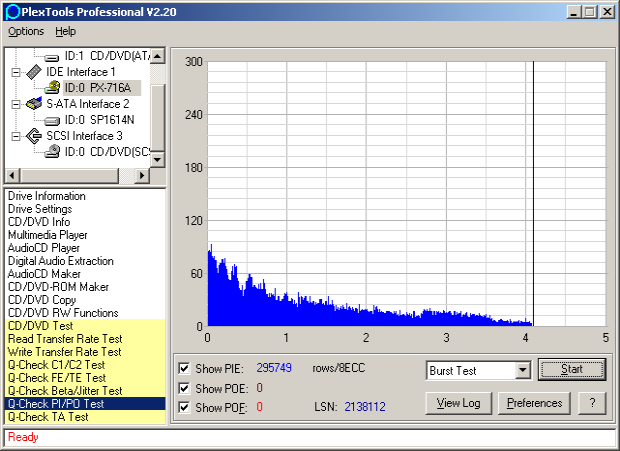Open Multimedia Player
This screenshot has width=620, height=451.
tap(47, 235)
